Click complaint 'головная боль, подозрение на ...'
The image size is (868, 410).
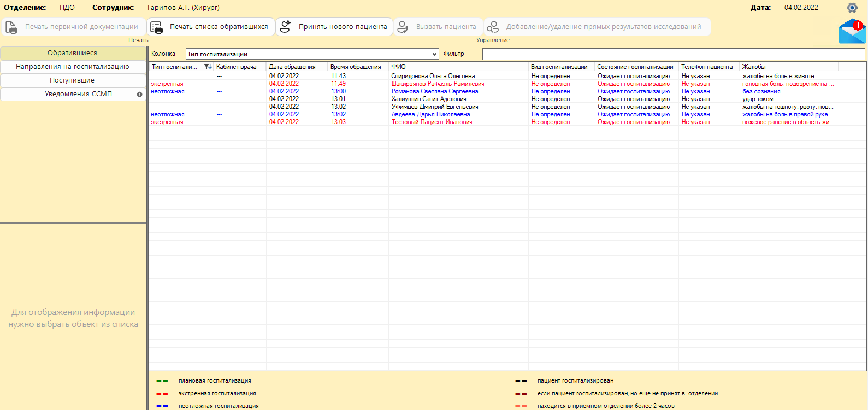pos(788,84)
